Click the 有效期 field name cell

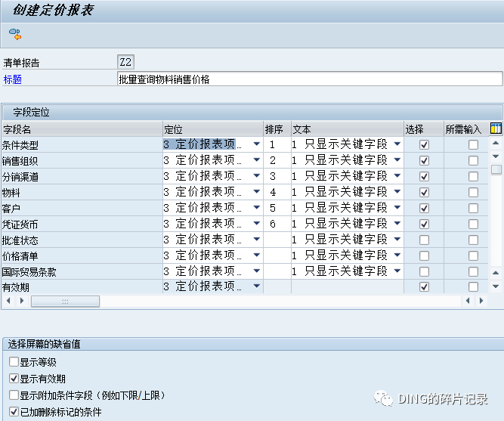pyautogui.click(x=82, y=286)
